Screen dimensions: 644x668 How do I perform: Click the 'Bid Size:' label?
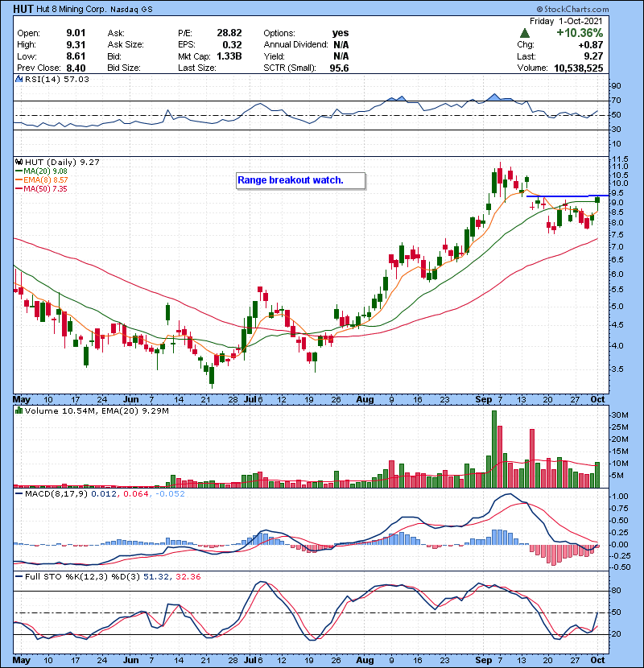(x=124, y=68)
